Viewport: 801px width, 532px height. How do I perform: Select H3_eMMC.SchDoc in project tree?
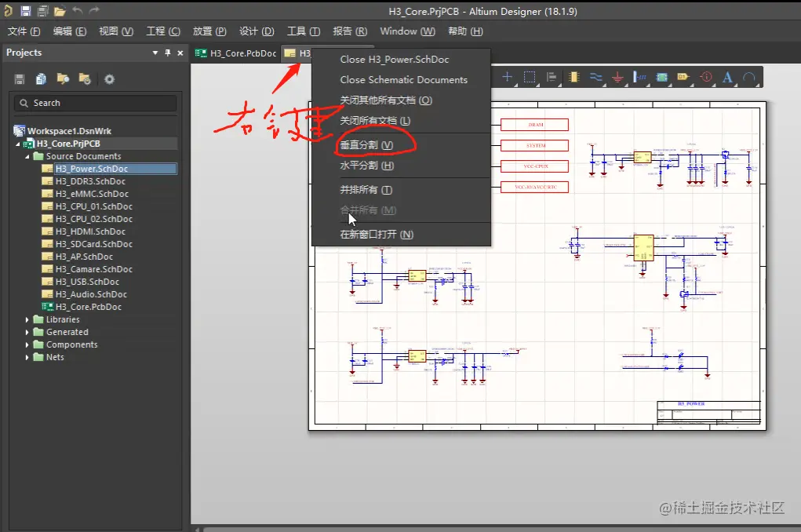pos(92,194)
